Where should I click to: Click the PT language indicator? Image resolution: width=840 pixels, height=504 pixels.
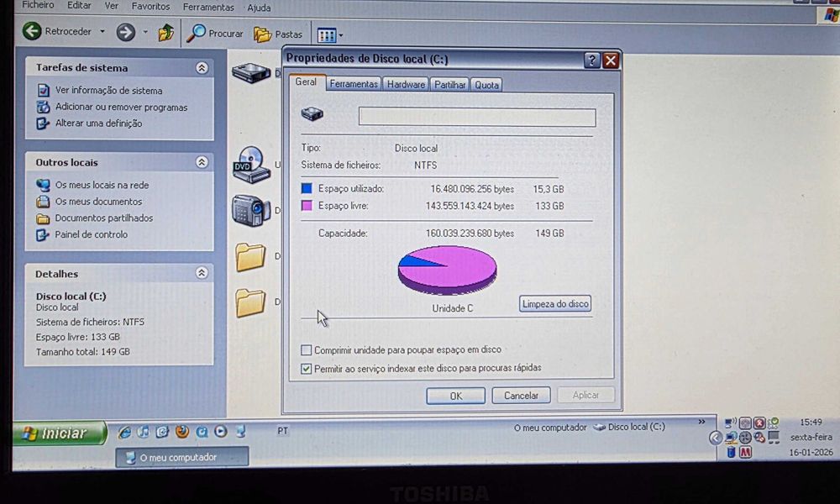[x=282, y=431]
